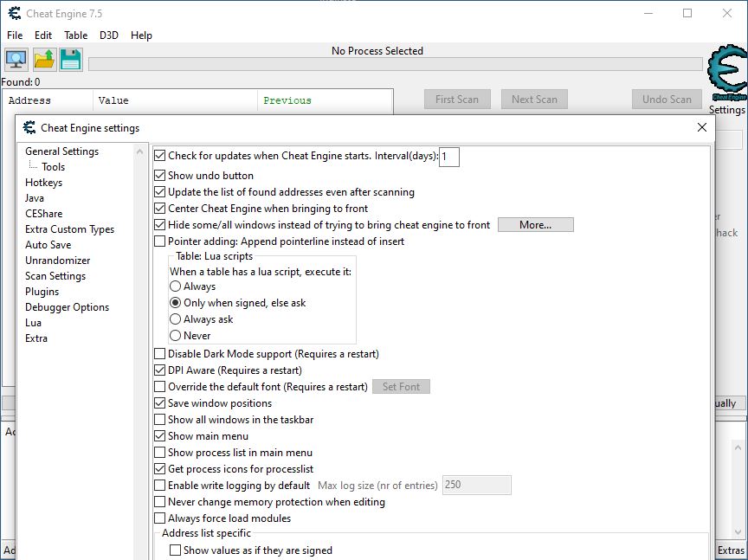Click the settings category list scrollbar
This screenshot has height=560, width=748.
point(140,260)
